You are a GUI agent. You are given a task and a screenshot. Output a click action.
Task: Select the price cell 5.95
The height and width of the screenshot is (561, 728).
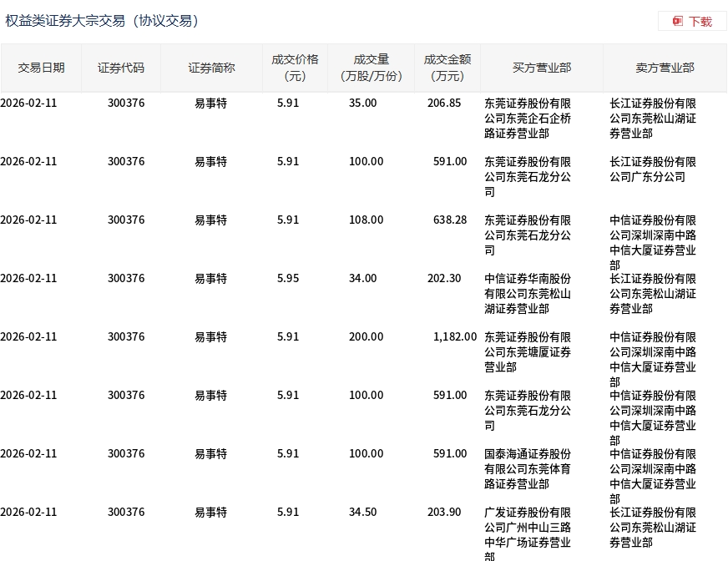tap(288, 279)
